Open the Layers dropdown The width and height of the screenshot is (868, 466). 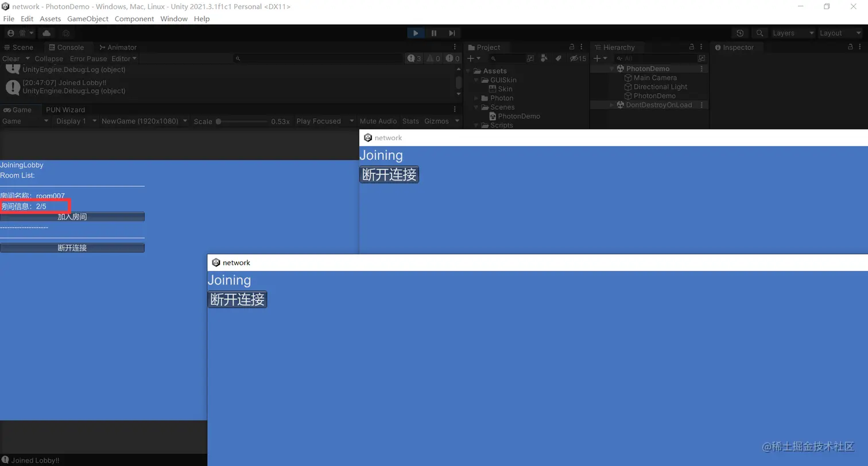point(793,33)
